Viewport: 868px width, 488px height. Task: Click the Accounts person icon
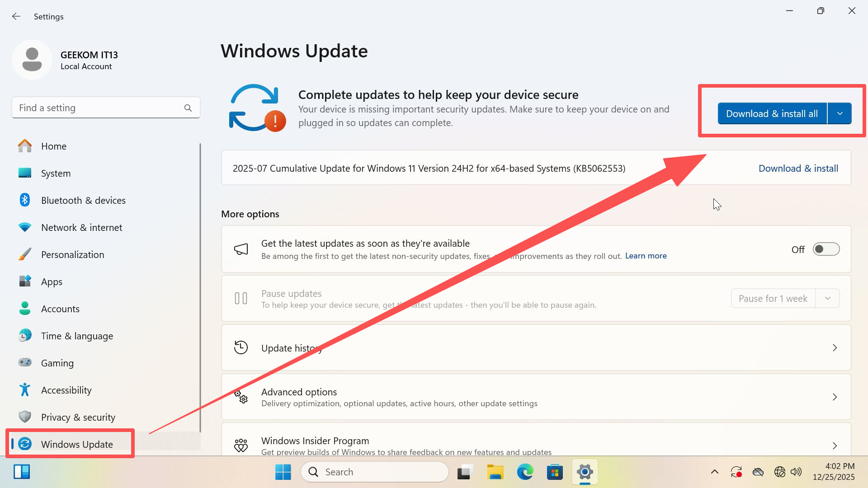[24, 309]
